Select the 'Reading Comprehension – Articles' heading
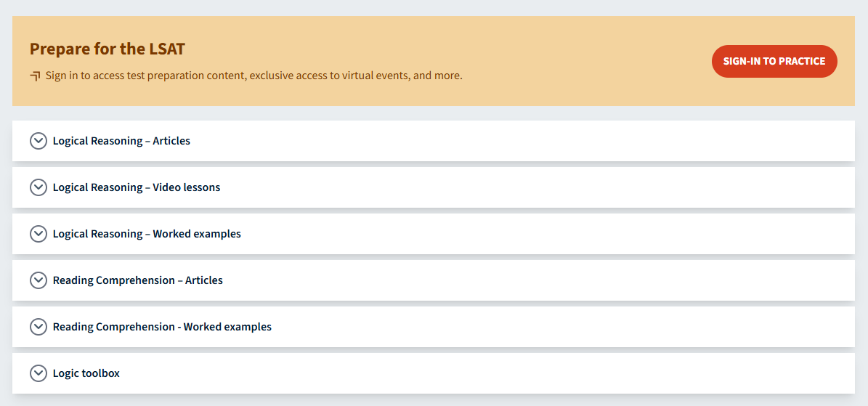Screen dimensions: 868x406 (x=138, y=280)
